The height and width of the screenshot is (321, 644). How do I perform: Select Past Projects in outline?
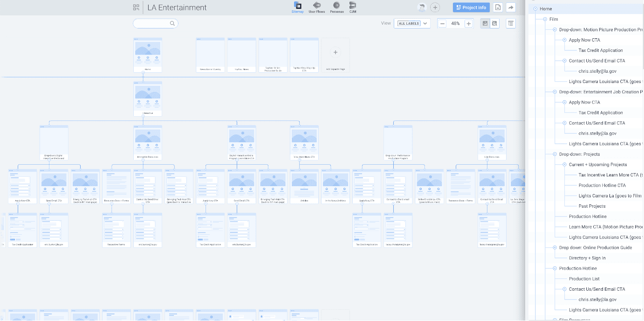(592, 206)
